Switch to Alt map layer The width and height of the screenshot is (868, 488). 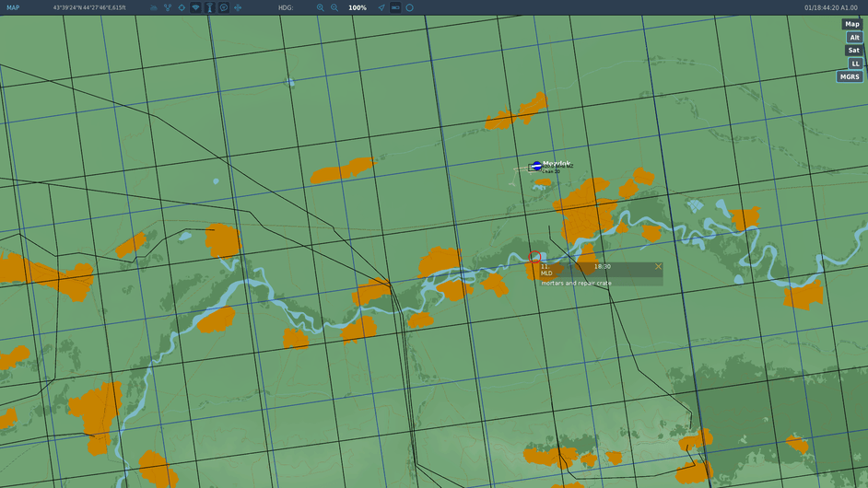click(x=854, y=38)
